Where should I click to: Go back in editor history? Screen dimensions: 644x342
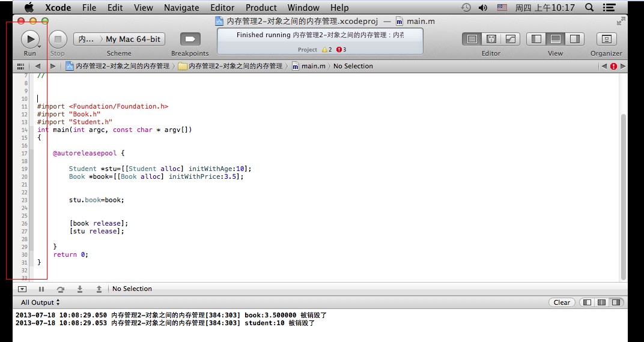click(38, 66)
